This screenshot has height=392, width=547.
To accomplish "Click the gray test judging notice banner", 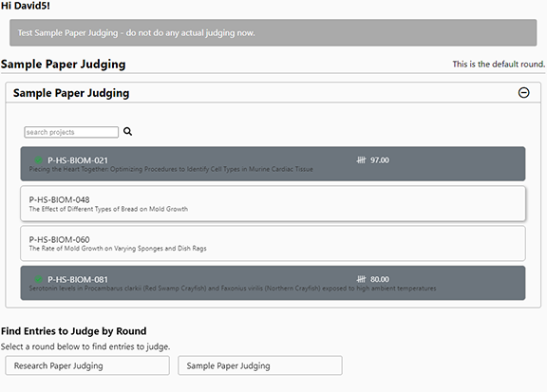I will 273,33.
